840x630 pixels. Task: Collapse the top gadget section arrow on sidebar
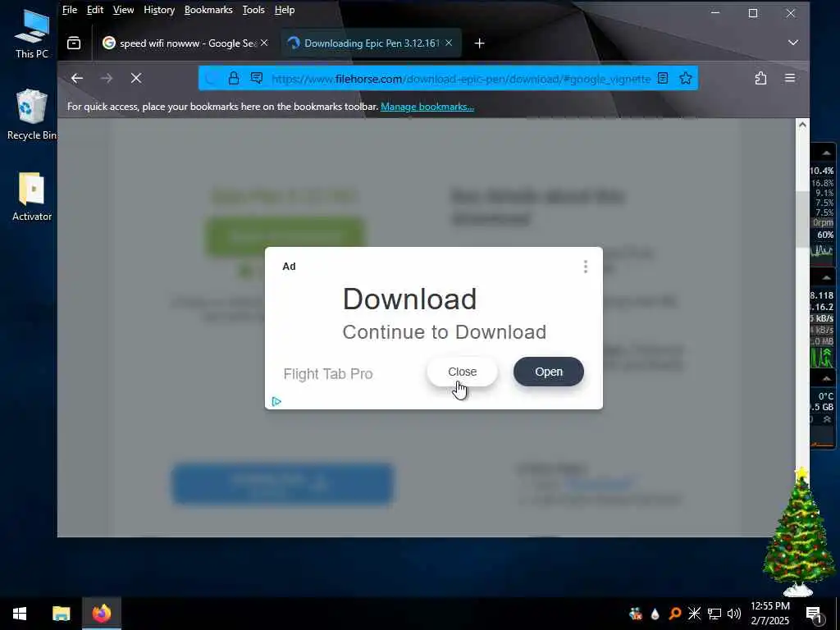(825, 153)
